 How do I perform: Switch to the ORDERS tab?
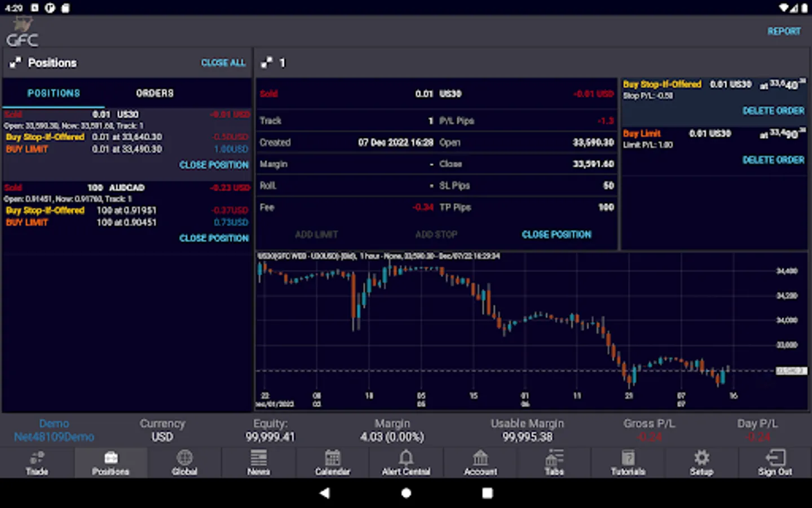155,93
